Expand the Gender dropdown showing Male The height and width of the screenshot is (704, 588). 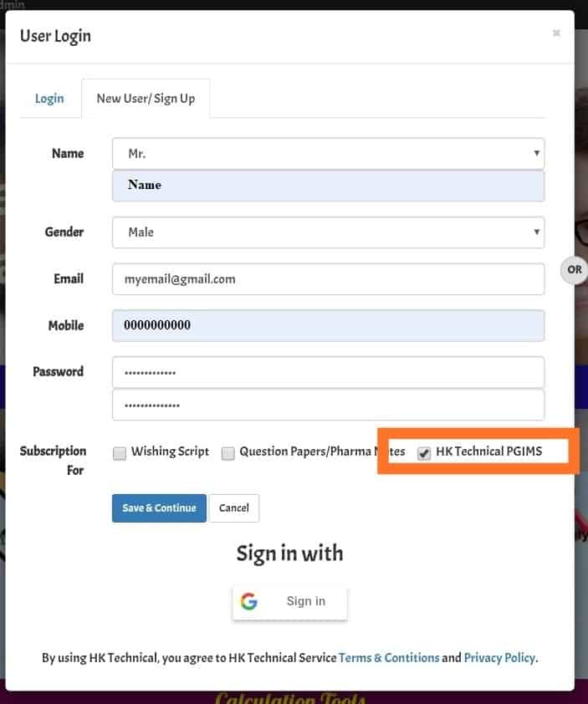click(329, 232)
